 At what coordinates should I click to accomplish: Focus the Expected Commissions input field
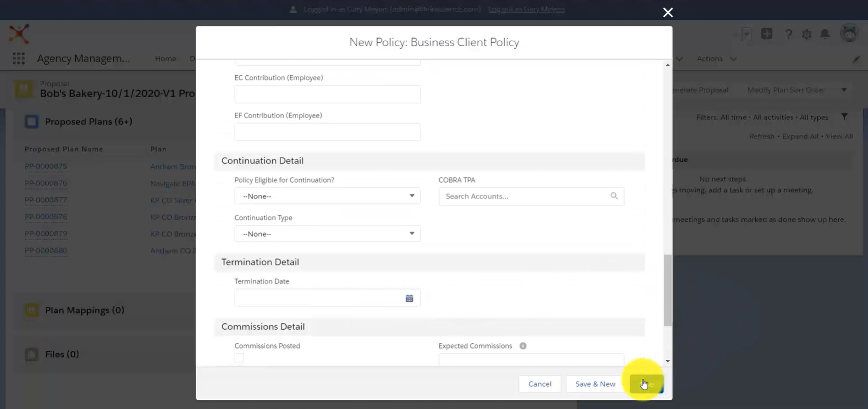pos(531,360)
